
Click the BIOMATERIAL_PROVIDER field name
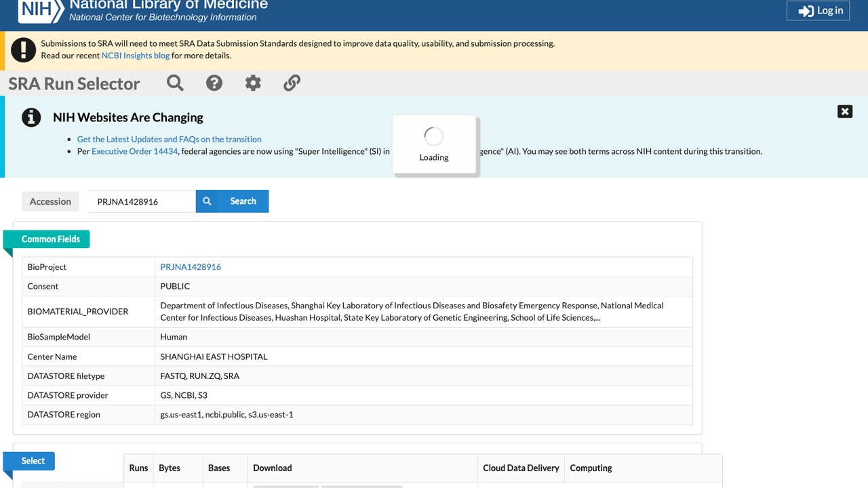click(78, 312)
